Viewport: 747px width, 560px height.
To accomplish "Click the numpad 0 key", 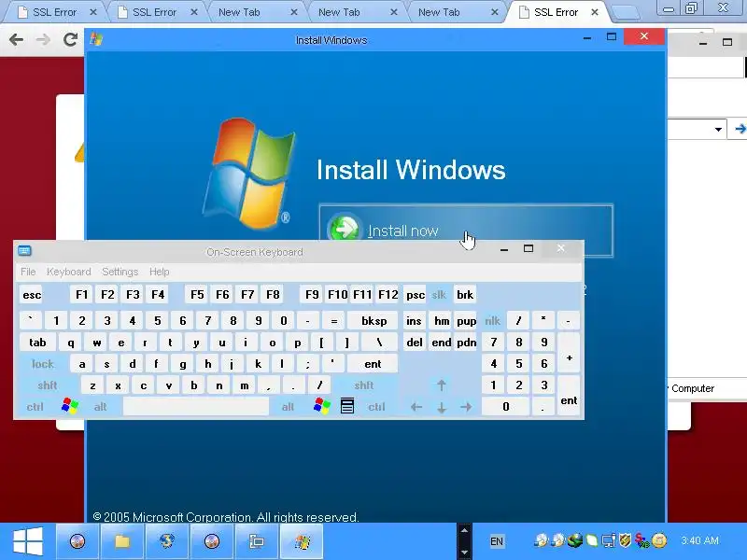I will [x=506, y=407].
